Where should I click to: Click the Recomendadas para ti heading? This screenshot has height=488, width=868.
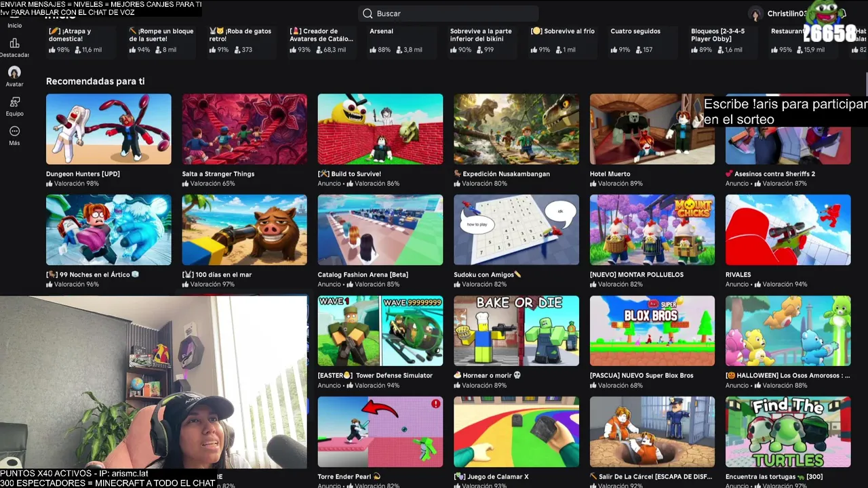(x=95, y=81)
